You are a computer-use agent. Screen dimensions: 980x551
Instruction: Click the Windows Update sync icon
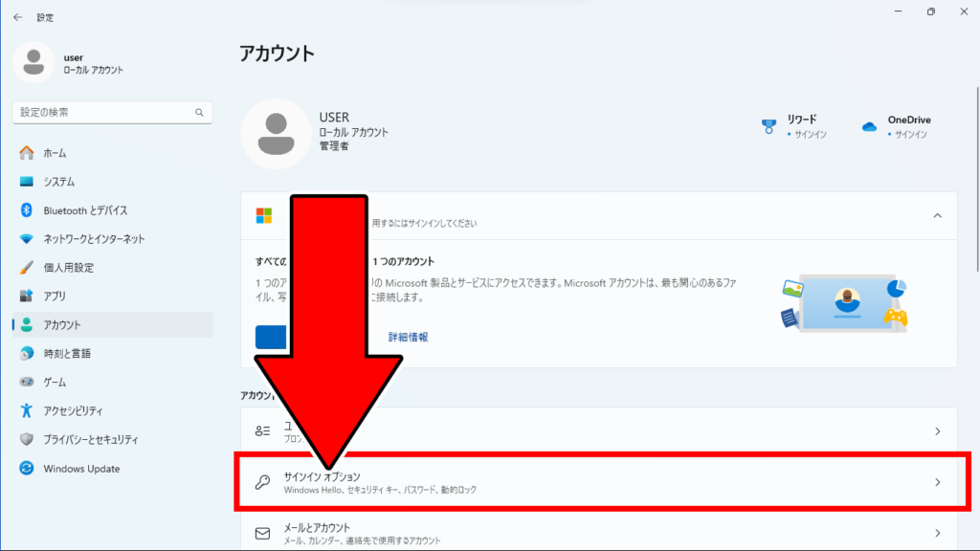27,469
